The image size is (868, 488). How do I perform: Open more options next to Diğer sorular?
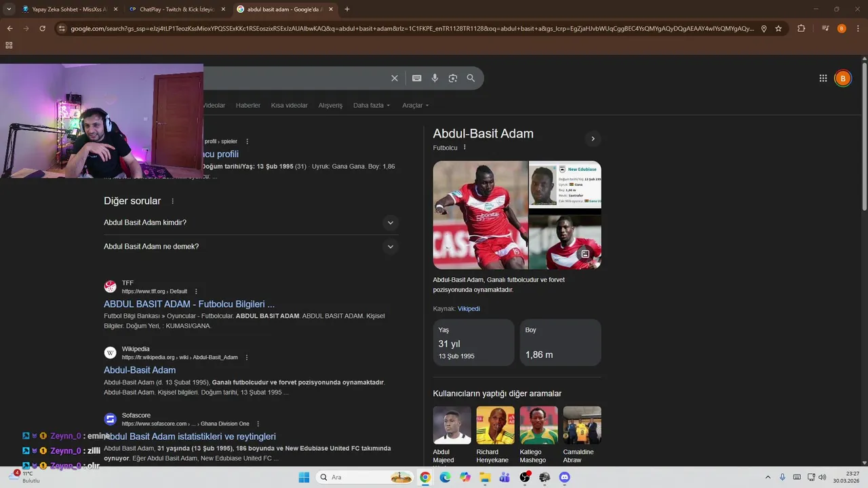pyautogui.click(x=173, y=201)
